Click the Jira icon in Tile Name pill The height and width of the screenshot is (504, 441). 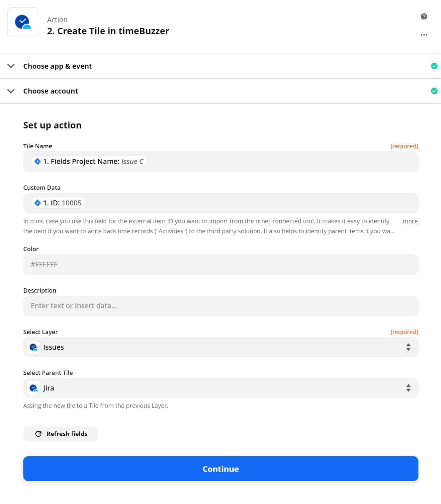tap(38, 161)
